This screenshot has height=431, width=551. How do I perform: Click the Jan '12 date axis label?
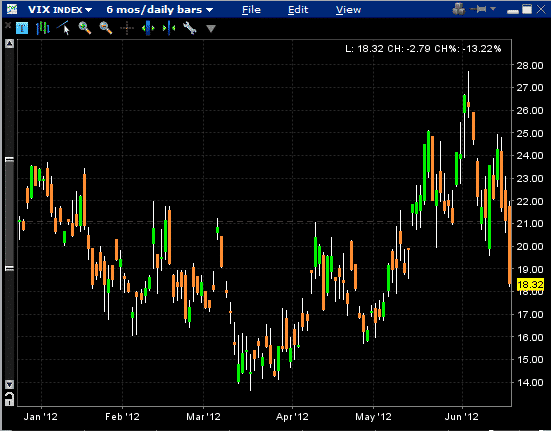click(41, 417)
